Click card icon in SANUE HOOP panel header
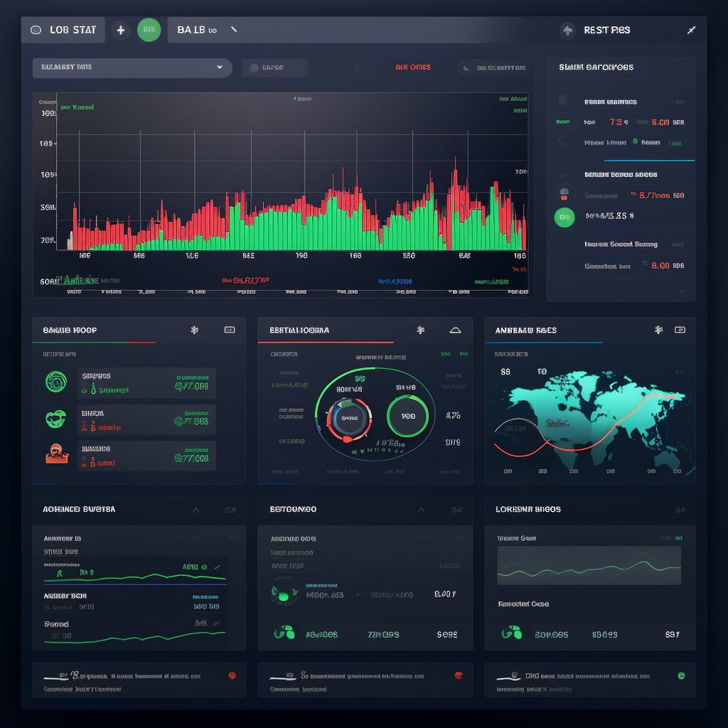728x728 pixels. (230, 330)
